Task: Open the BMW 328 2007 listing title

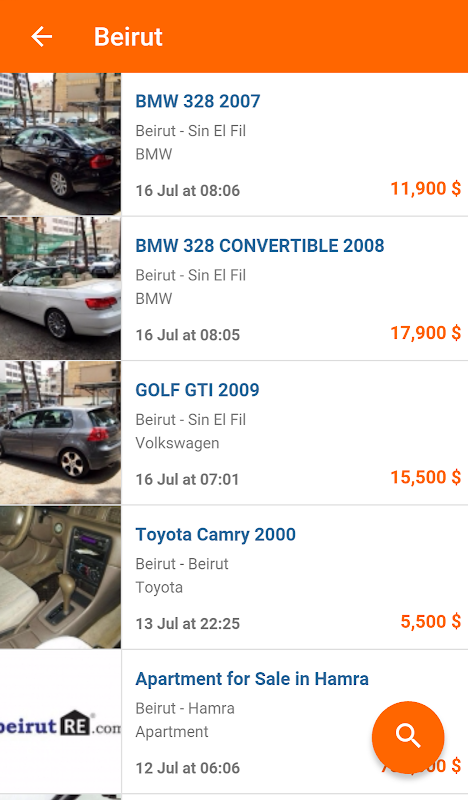Action: click(x=198, y=101)
